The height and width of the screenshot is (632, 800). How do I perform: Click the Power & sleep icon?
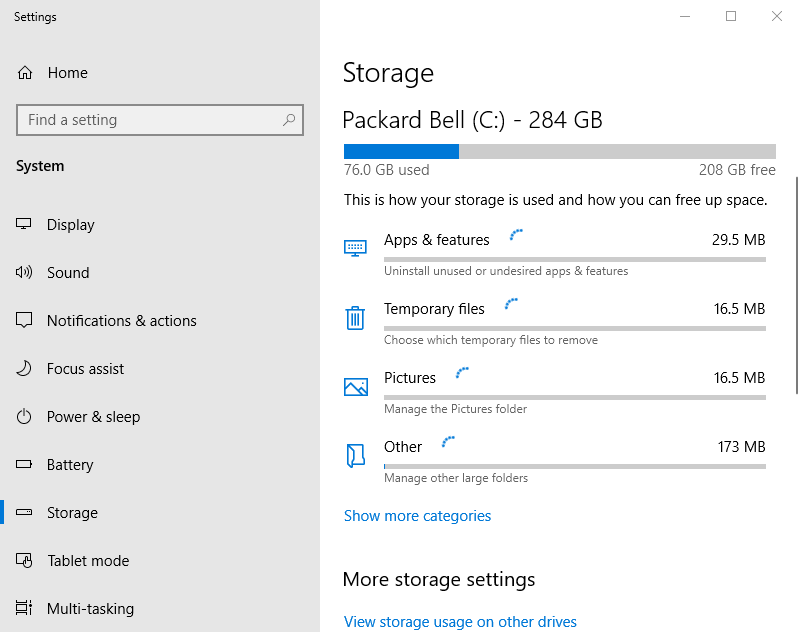[24, 417]
